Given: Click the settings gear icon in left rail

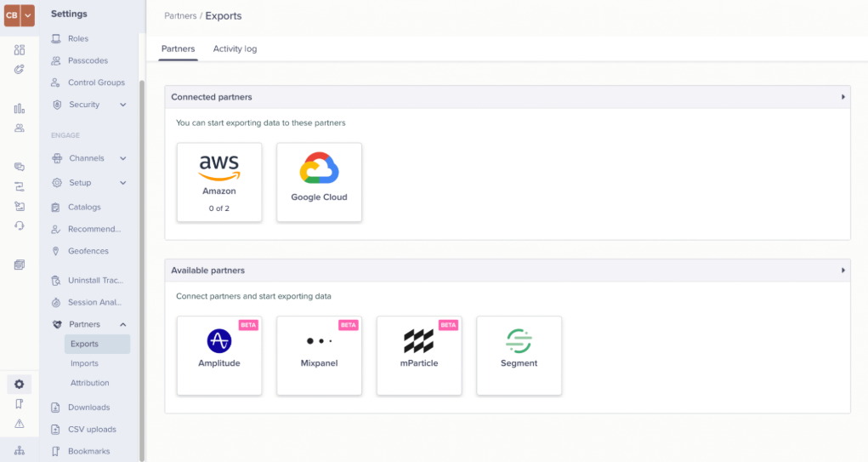Looking at the screenshot, I should (20, 384).
